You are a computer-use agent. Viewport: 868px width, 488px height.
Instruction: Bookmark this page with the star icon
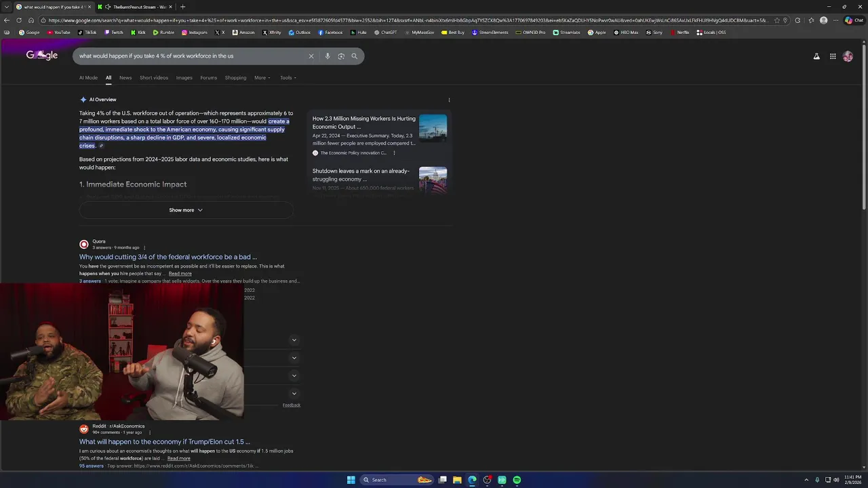[777, 20]
